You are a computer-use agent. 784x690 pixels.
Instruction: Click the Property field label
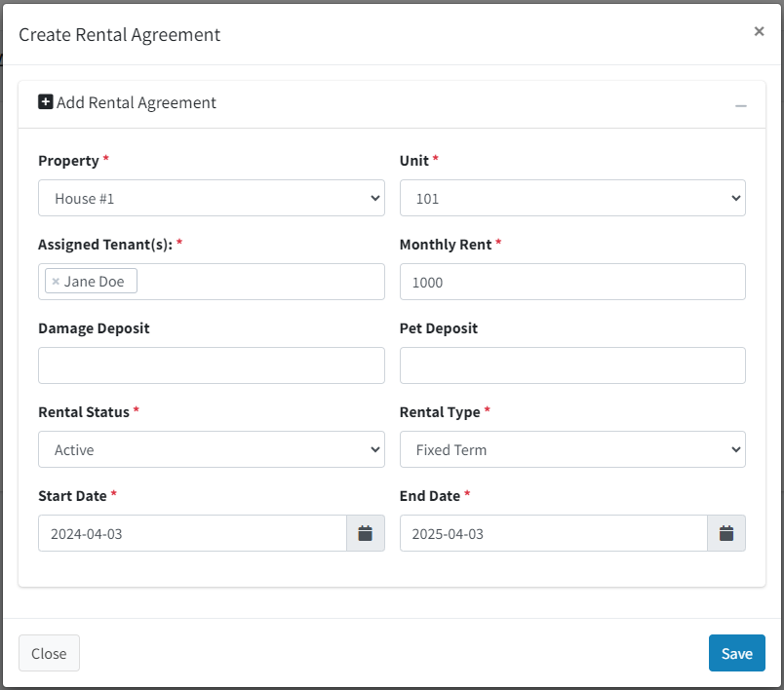tap(68, 161)
